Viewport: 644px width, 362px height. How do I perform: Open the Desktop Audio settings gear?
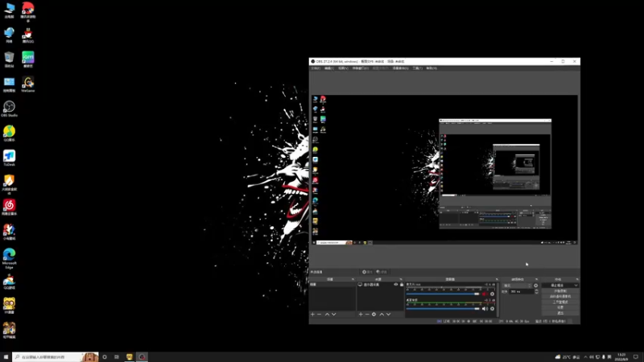492,309
